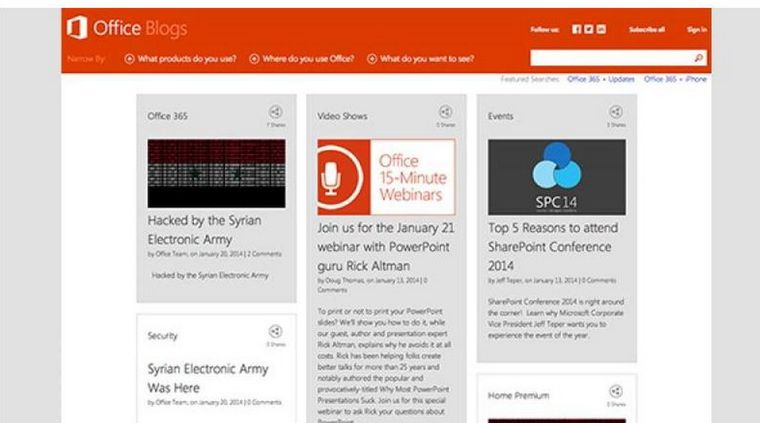Viewport: 760px width, 423px height.
Task: Select the Video Shows category label
Action: tap(342, 116)
